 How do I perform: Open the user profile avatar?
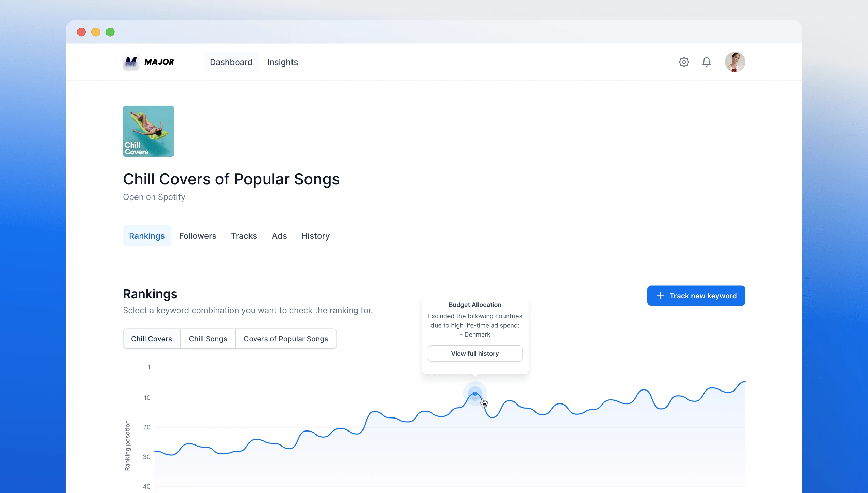point(735,62)
